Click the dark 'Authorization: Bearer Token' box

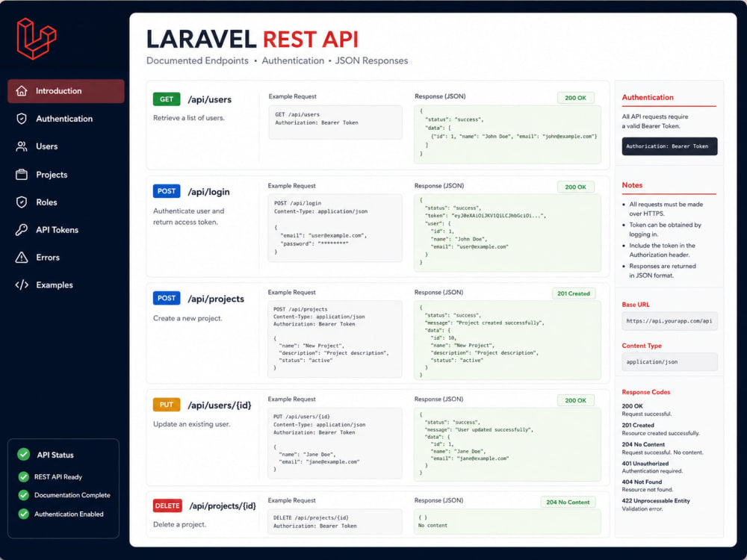(669, 146)
